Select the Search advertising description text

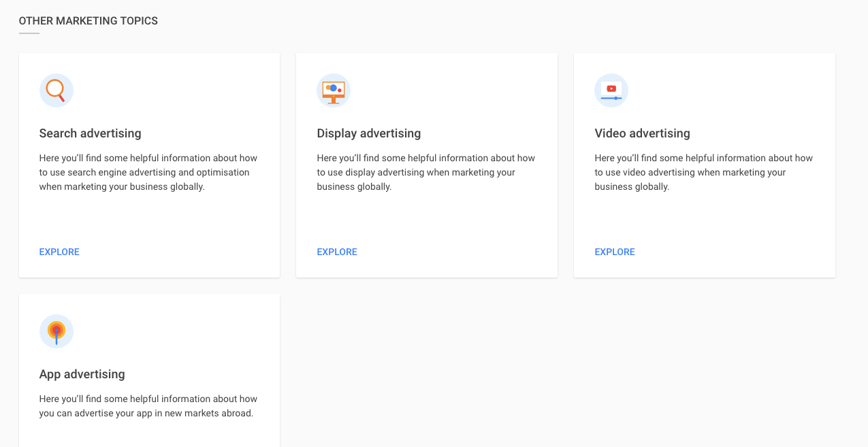pyautogui.click(x=148, y=172)
